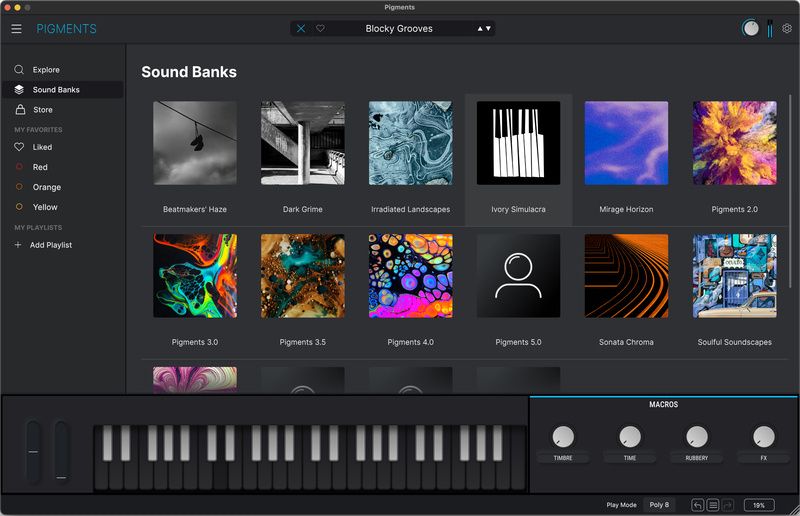Close the preset browser with the X icon

(x=301, y=29)
